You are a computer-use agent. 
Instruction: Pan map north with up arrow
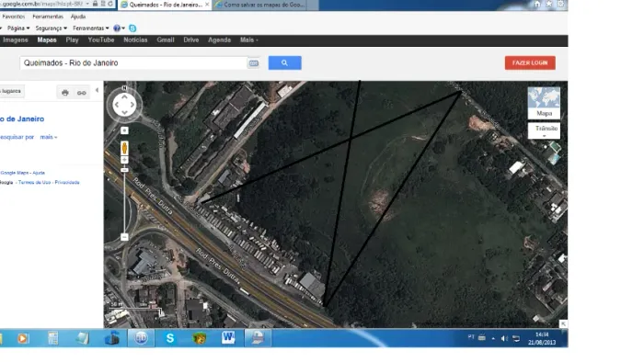(x=124, y=97)
